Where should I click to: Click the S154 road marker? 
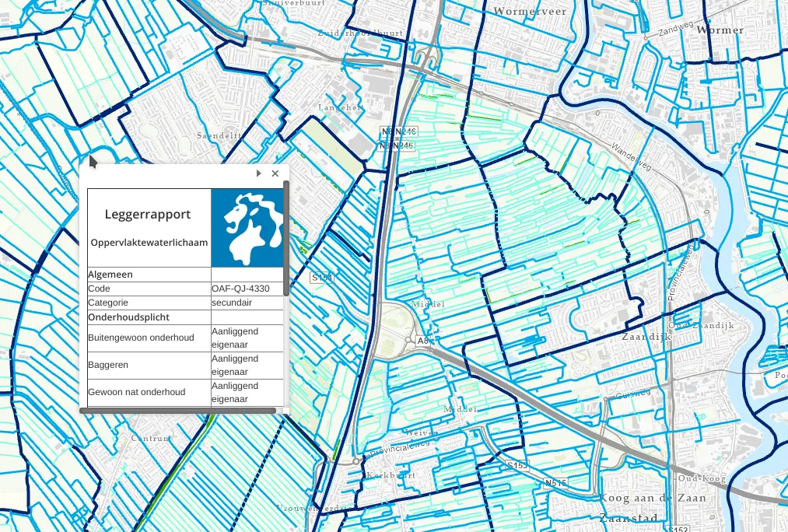(321, 278)
